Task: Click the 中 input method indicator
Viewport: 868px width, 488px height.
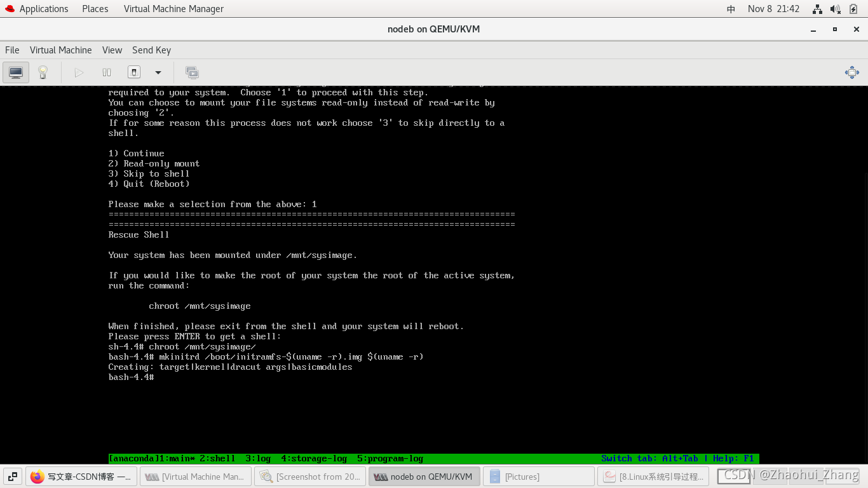Action: click(x=730, y=8)
